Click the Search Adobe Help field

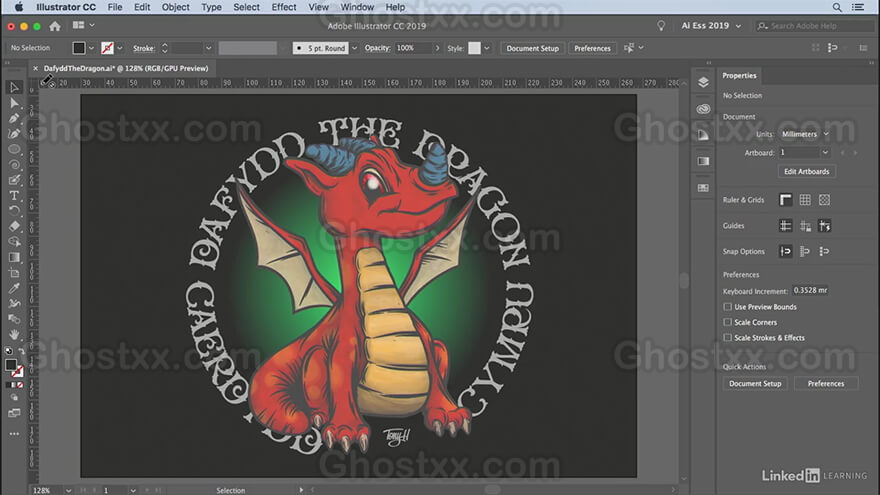click(x=814, y=26)
